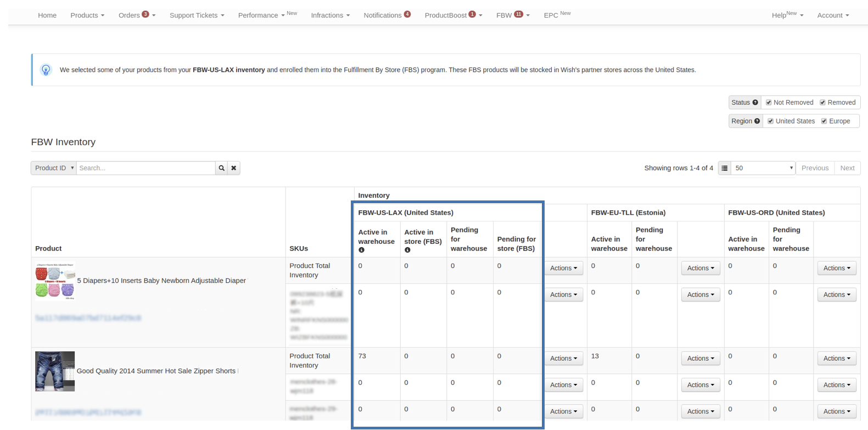
Task: Click info icon under Active in warehouse
Action: 361,250
